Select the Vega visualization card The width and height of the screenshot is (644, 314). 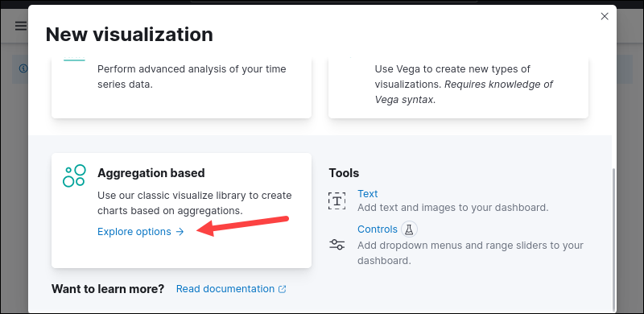[x=458, y=89]
